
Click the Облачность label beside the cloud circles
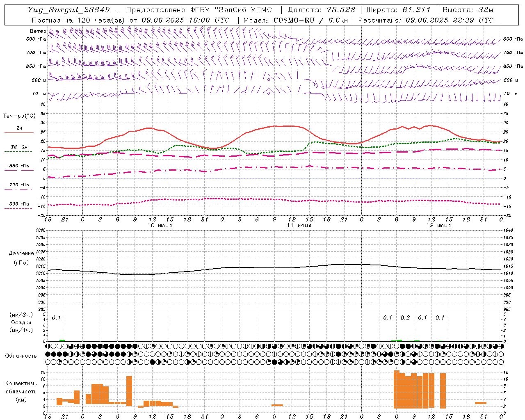click(21, 356)
